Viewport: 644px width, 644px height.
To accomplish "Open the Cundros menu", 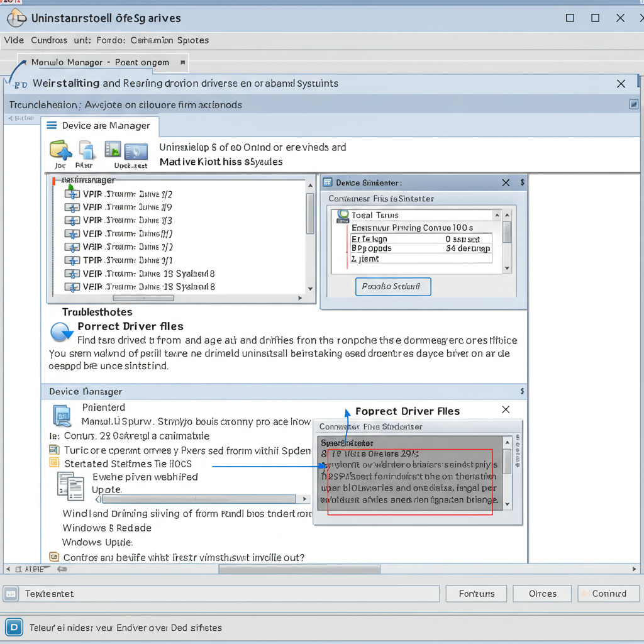I will click(49, 40).
